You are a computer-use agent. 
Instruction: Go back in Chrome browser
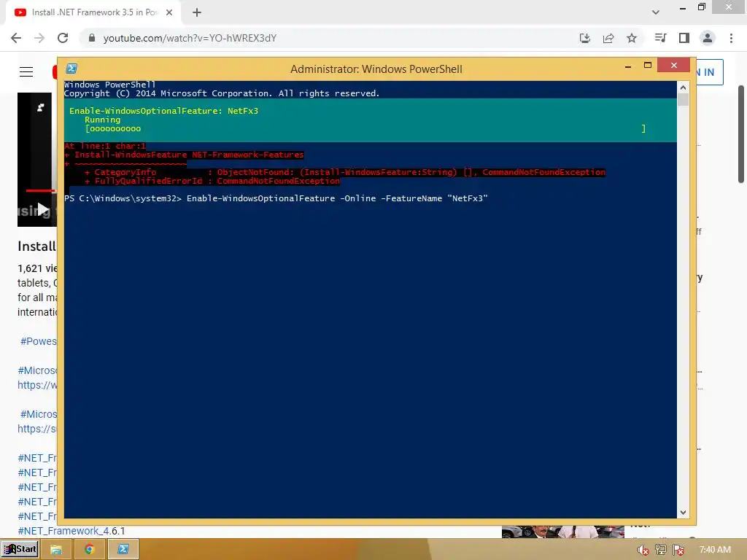point(16,38)
